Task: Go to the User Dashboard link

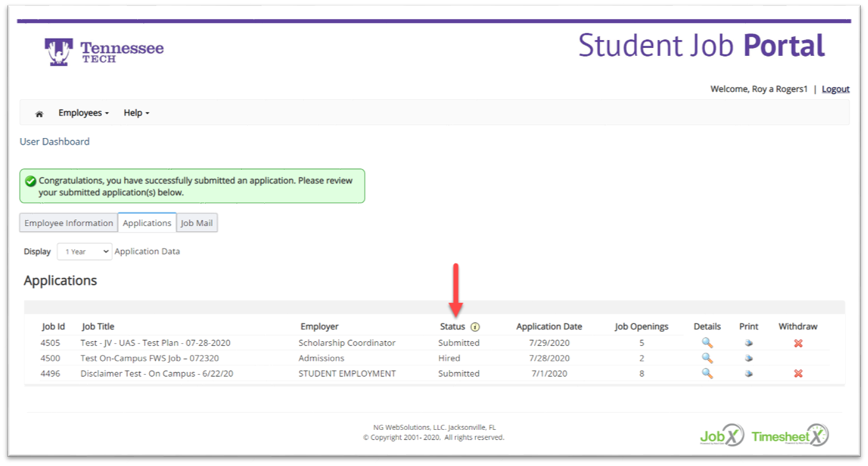Action: [x=55, y=141]
